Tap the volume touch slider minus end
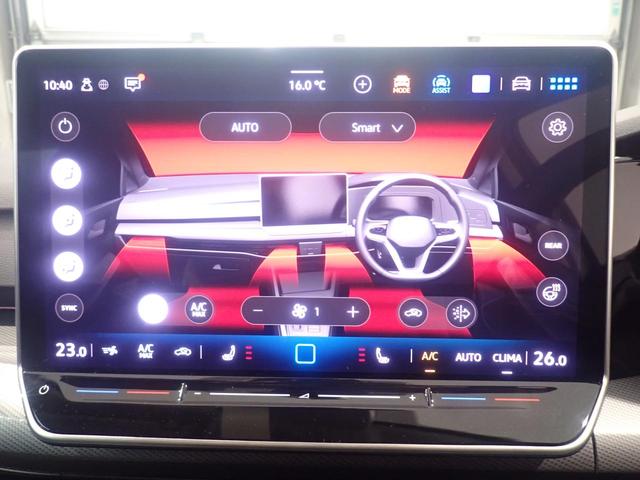Image resolution: width=640 pixels, height=480 pixels. tap(198, 393)
